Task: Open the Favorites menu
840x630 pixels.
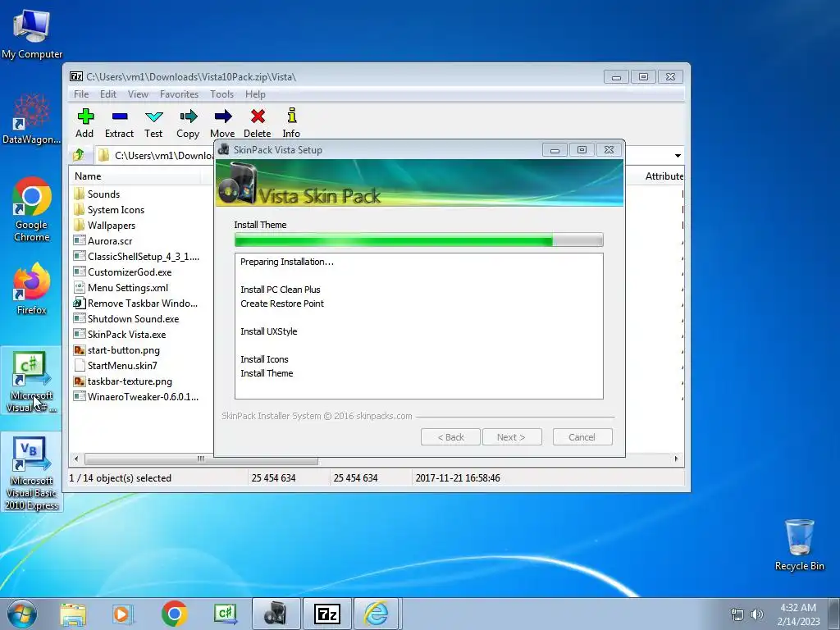Action: [179, 94]
